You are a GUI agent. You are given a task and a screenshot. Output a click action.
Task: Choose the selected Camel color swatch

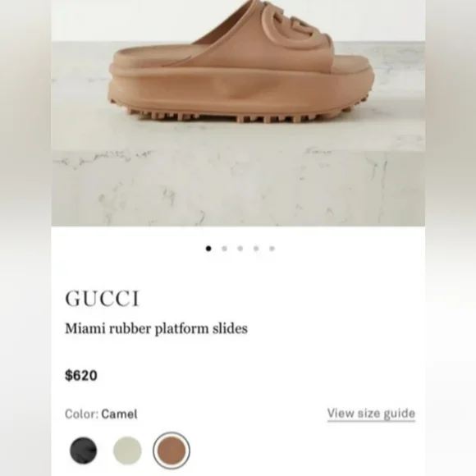172,451
